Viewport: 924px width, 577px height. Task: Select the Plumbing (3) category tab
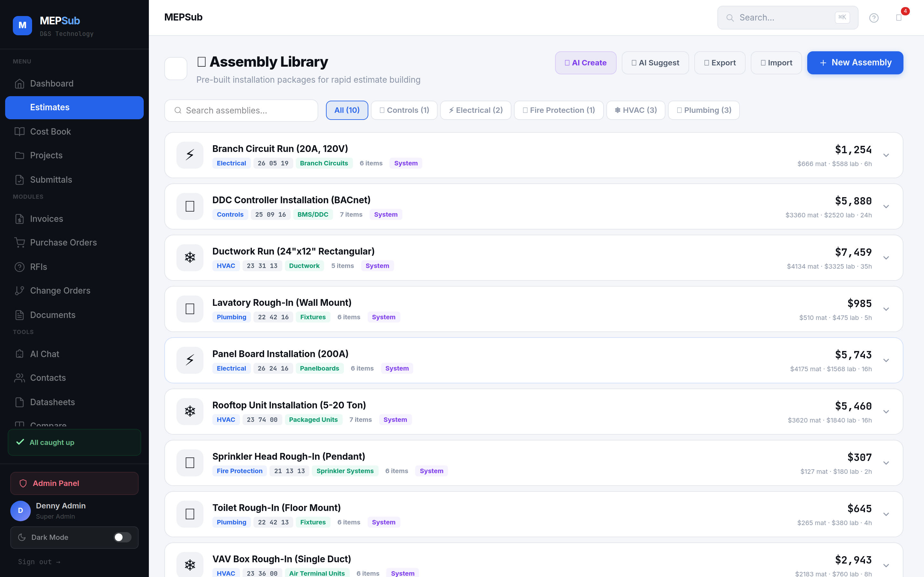[703, 110]
